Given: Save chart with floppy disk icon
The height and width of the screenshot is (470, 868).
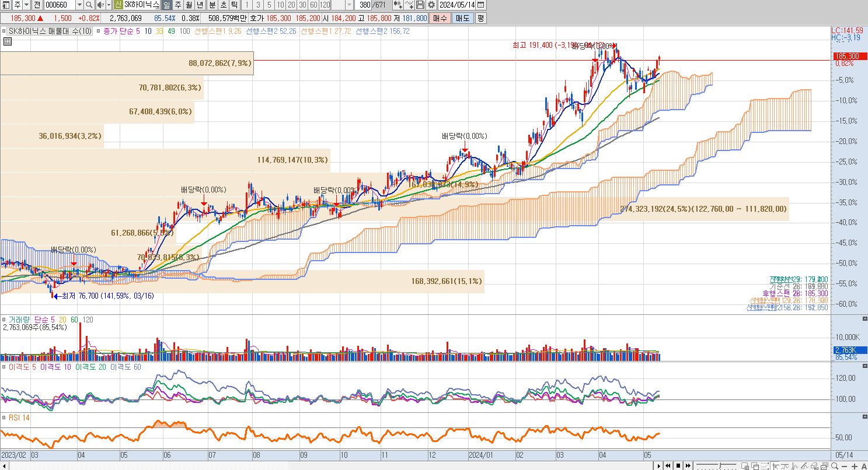Looking at the screenshot, I should [x=420, y=5].
